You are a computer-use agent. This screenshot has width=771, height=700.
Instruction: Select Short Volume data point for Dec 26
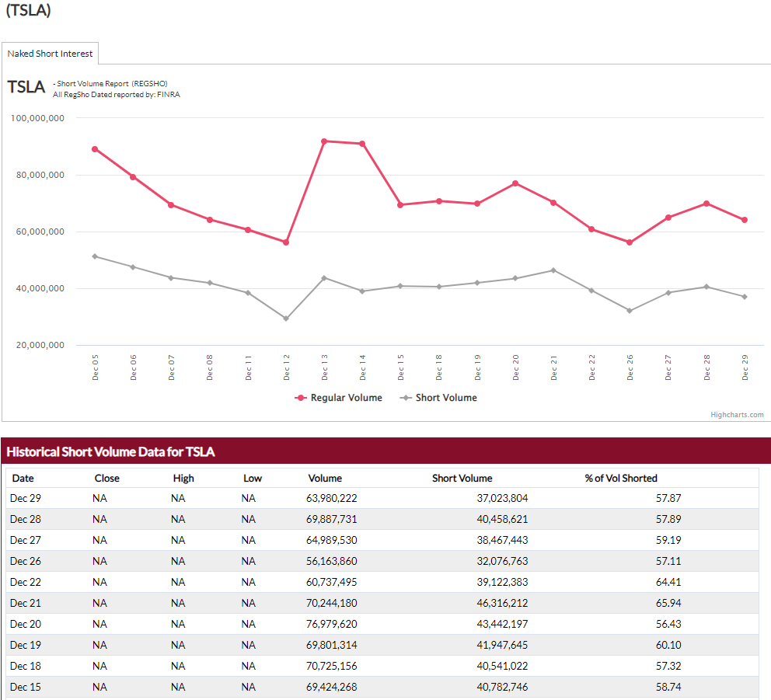click(630, 311)
